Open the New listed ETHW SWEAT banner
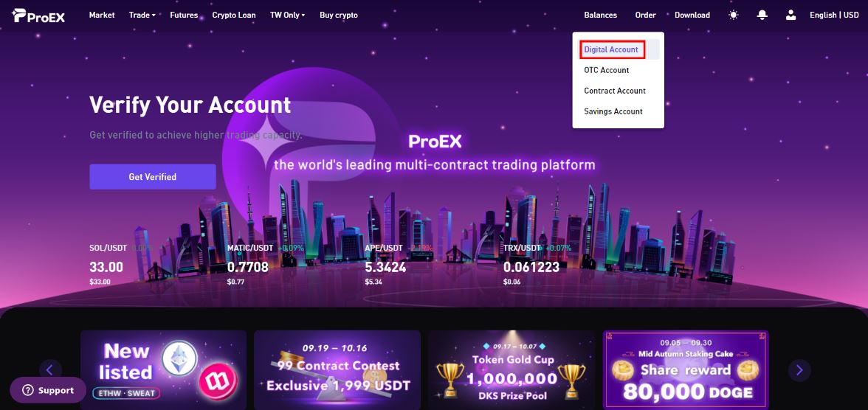The height and width of the screenshot is (410, 868). pyautogui.click(x=163, y=369)
